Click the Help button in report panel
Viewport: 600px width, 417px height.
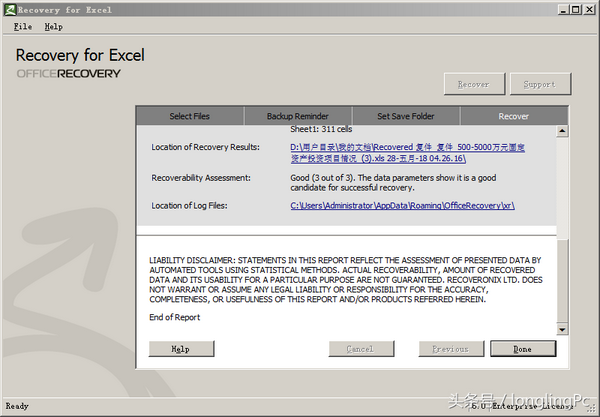(x=181, y=349)
